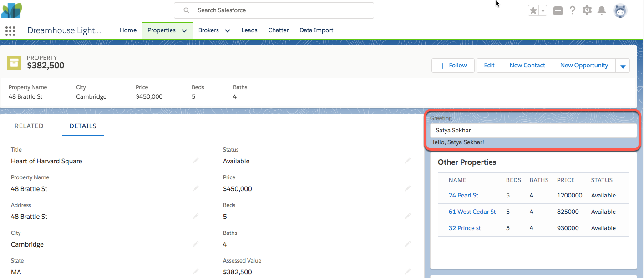Click the $382,500 record heading
644x278 pixels.
point(46,66)
